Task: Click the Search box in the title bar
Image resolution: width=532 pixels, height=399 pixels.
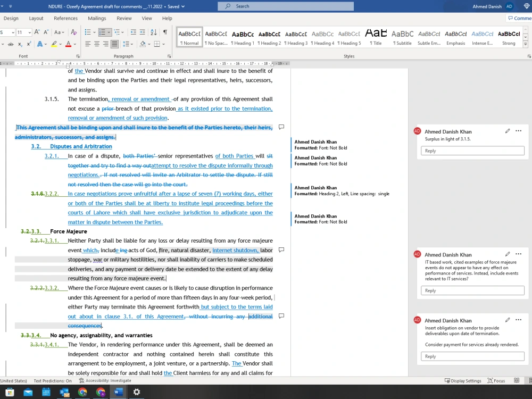Action: coord(286,6)
